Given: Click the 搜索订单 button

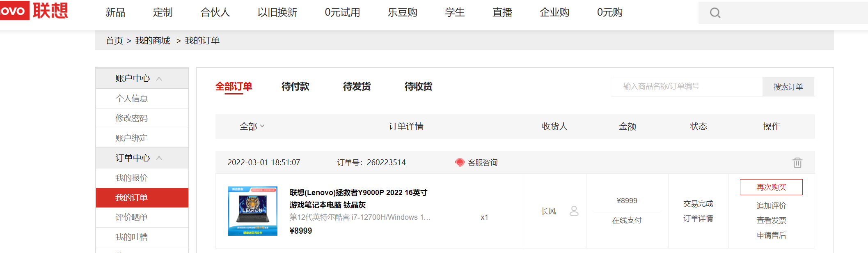Looking at the screenshot, I should coord(788,87).
